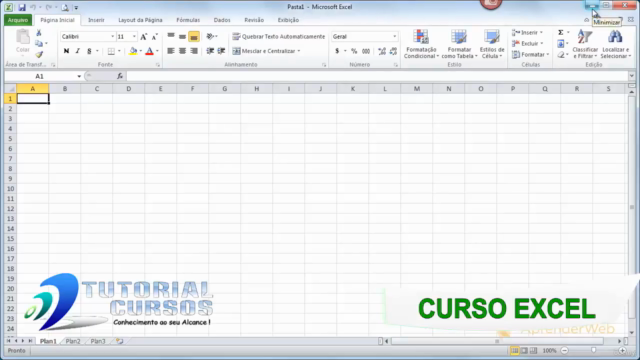This screenshot has width=640, height=360.
Task: Align text left icon
Action: (x=171, y=51)
